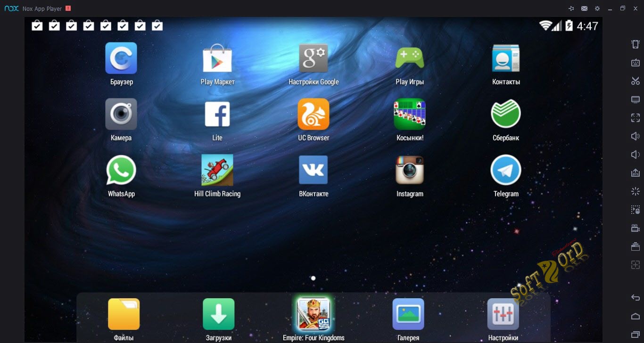644x343 pixels.
Task: Launch Play Игры app
Action: (410, 58)
